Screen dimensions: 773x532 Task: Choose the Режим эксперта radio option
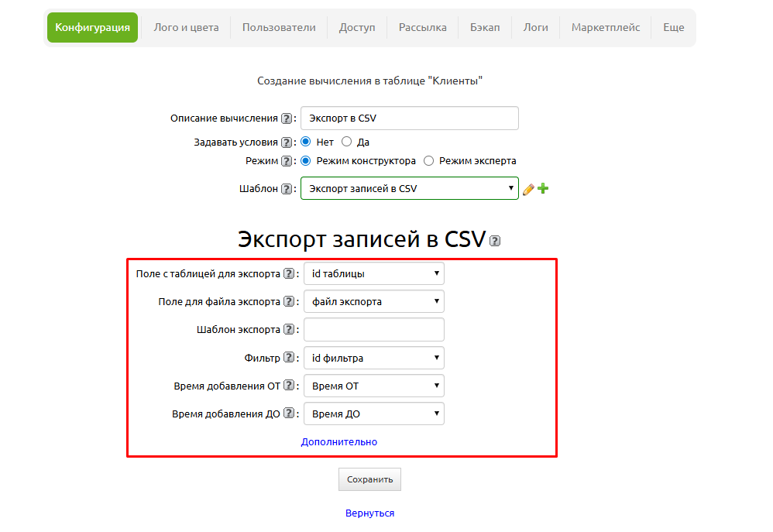[x=428, y=161]
